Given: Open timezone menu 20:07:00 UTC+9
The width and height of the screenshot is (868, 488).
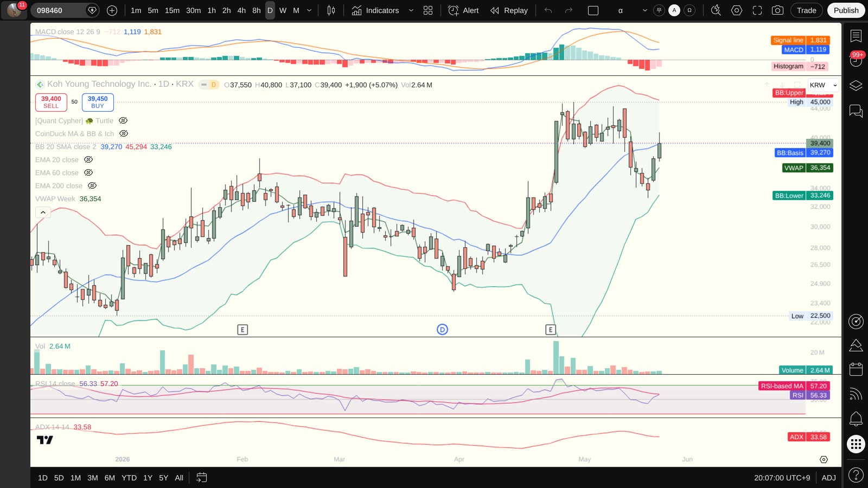Looking at the screenshot, I should coord(782,478).
